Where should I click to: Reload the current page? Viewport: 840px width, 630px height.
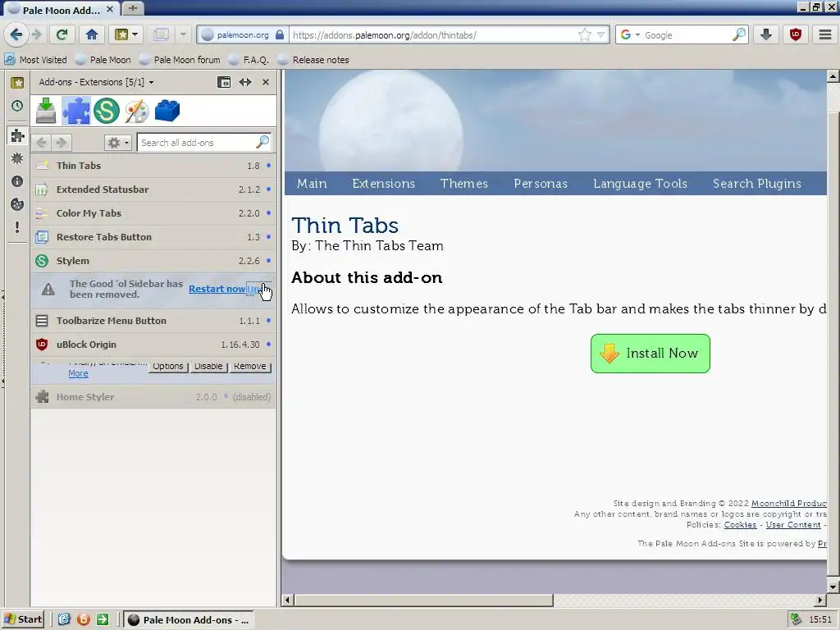coord(62,34)
